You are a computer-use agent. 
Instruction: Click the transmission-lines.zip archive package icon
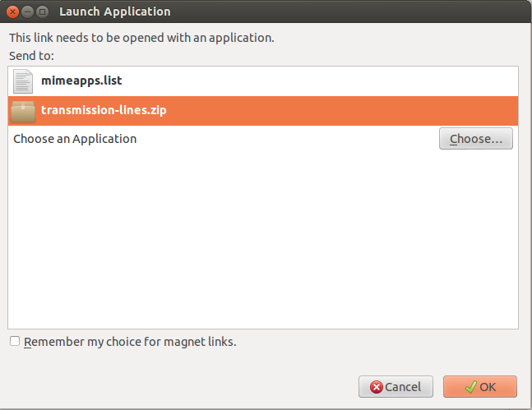[x=23, y=110]
